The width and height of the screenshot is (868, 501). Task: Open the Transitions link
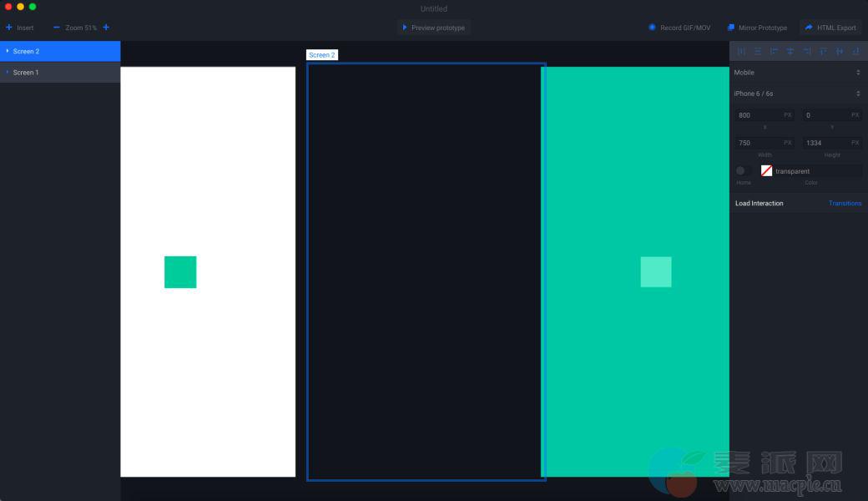[x=845, y=203]
